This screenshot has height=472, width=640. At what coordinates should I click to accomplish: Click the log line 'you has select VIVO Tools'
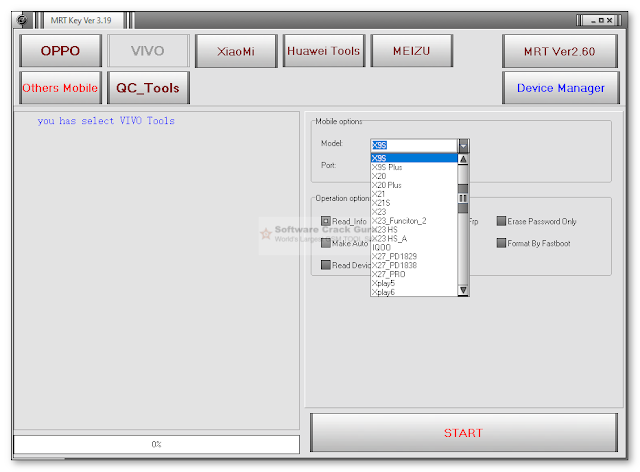106,121
